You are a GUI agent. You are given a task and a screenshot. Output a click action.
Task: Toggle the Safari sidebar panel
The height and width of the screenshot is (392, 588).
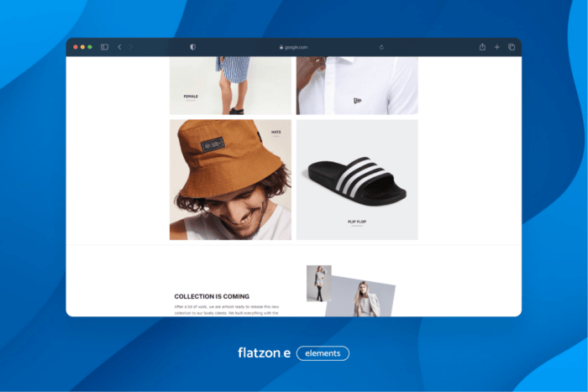(x=104, y=47)
